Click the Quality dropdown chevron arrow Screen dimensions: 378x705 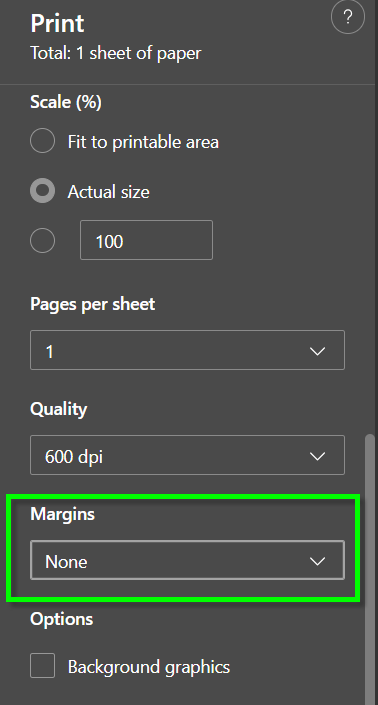pyautogui.click(x=318, y=456)
